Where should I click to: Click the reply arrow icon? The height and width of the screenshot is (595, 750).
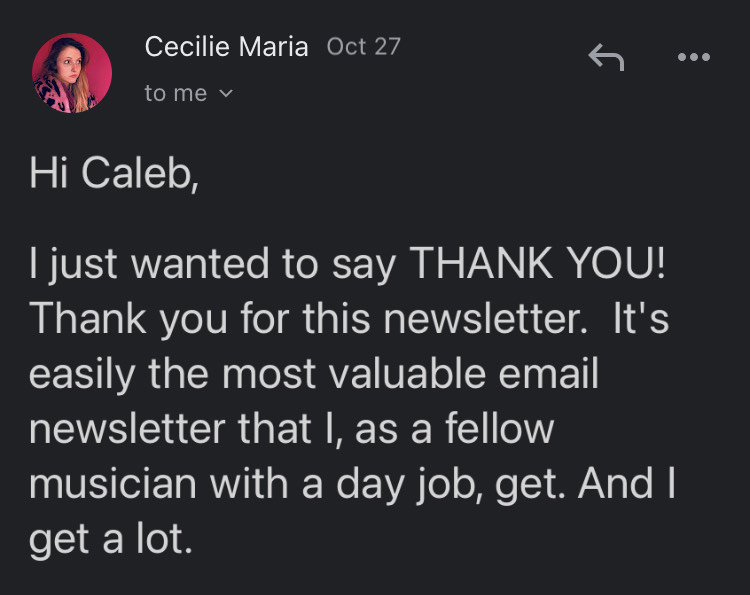606,59
